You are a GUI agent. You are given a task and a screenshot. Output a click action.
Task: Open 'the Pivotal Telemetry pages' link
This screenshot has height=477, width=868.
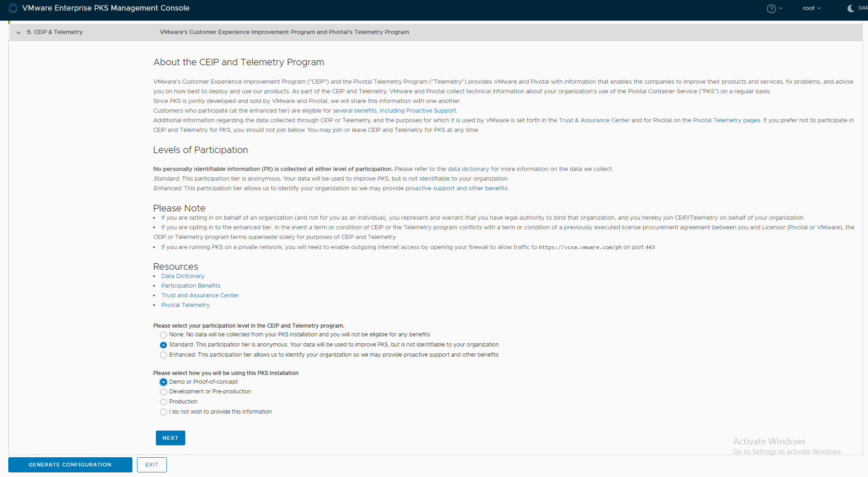[721, 120]
